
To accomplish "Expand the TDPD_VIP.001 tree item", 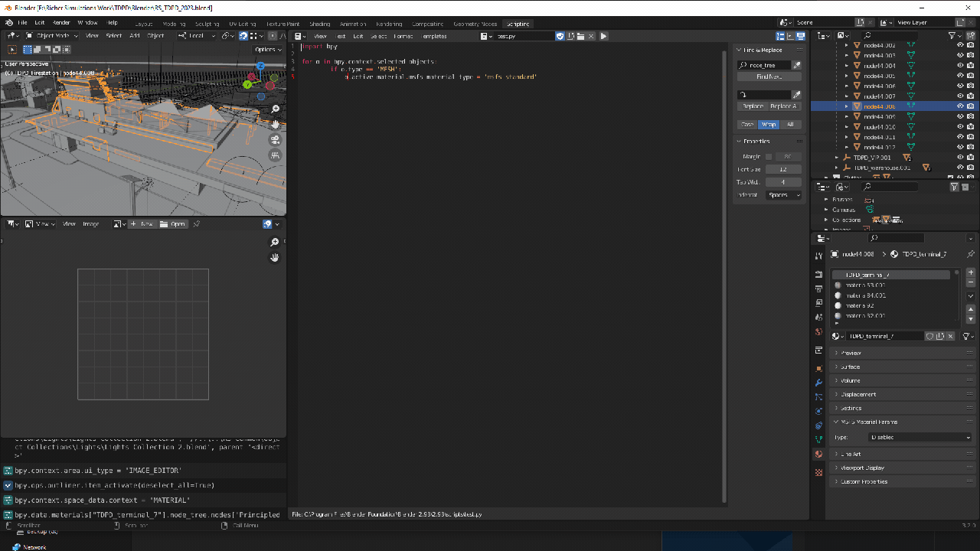I will pyautogui.click(x=837, y=158).
